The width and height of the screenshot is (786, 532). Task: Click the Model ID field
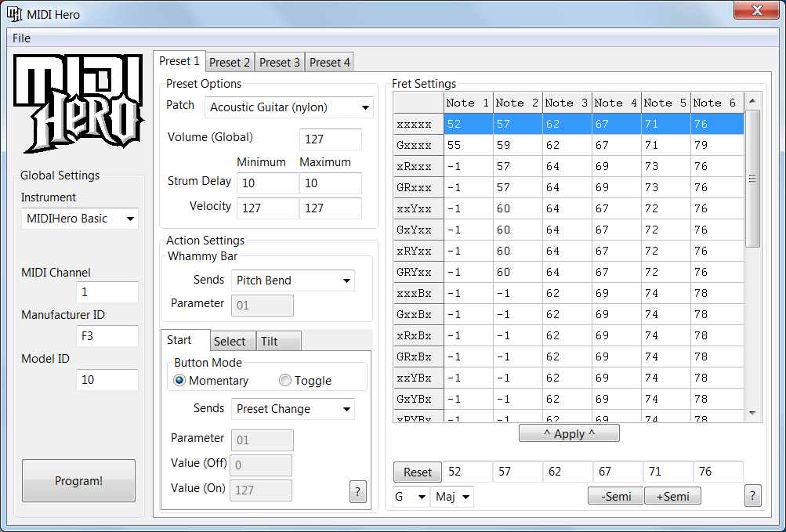107,379
